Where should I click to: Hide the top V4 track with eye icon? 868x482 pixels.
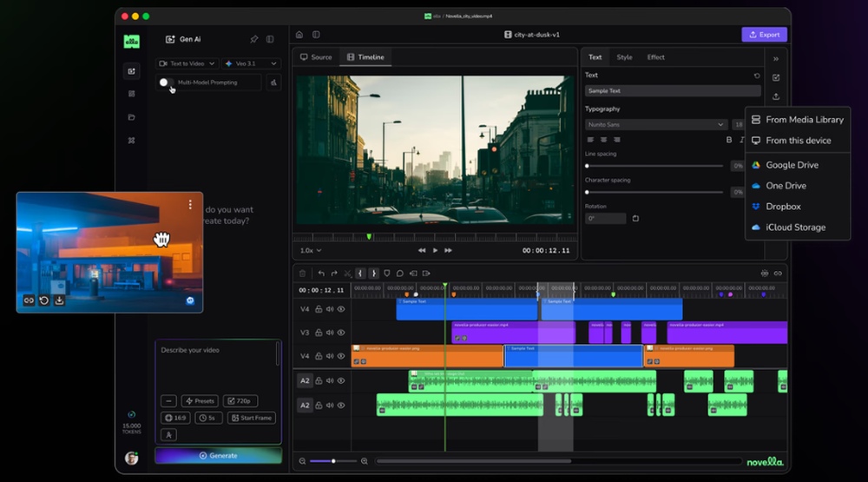click(x=341, y=309)
